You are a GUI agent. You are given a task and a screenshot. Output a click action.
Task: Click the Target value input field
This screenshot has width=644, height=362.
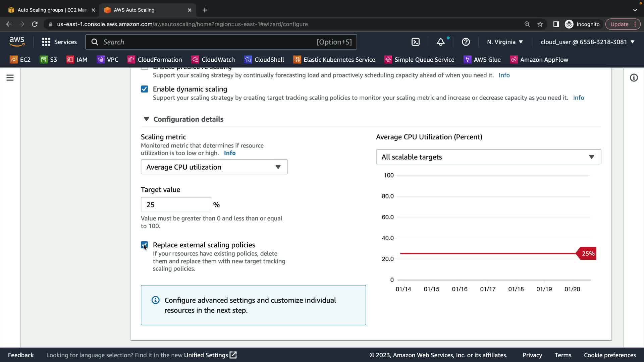(176, 205)
